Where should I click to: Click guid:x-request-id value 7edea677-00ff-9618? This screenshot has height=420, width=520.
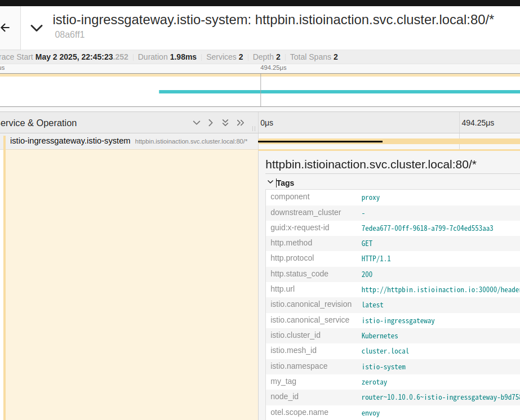click(x=427, y=229)
